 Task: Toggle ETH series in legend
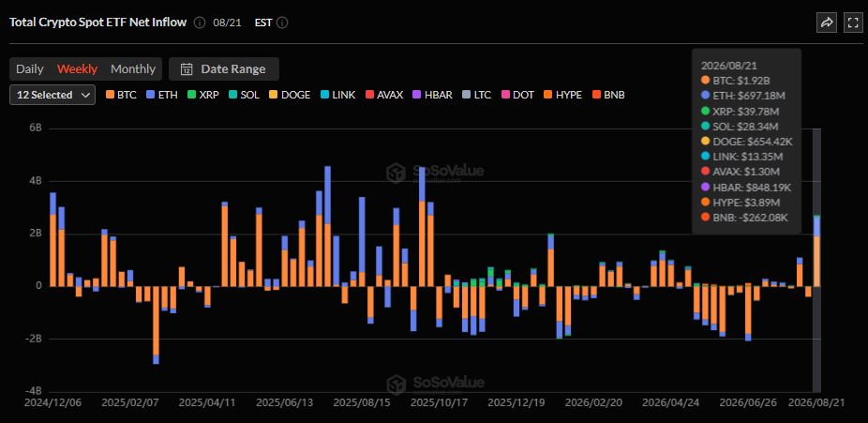[161, 95]
